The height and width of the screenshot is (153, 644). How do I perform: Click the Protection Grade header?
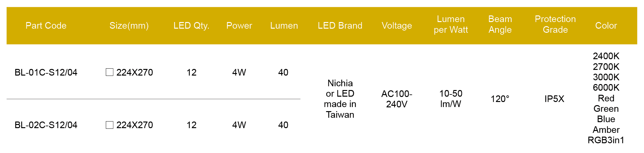point(555,25)
